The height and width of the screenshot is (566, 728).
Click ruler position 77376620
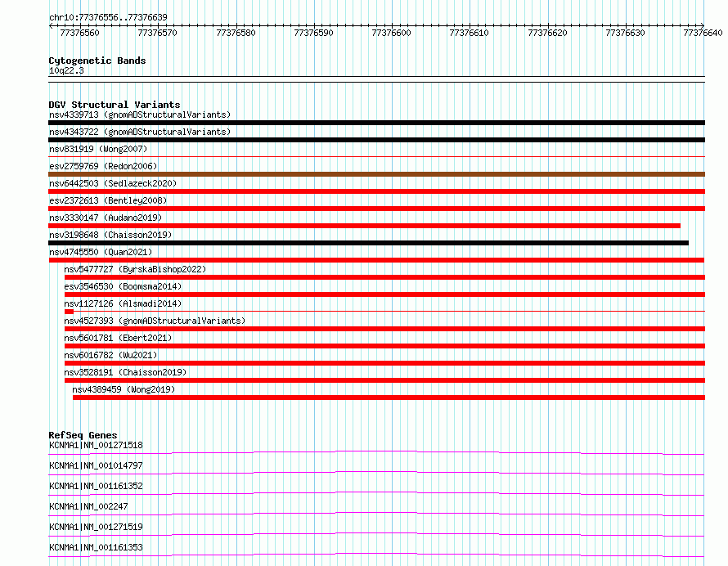click(547, 33)
